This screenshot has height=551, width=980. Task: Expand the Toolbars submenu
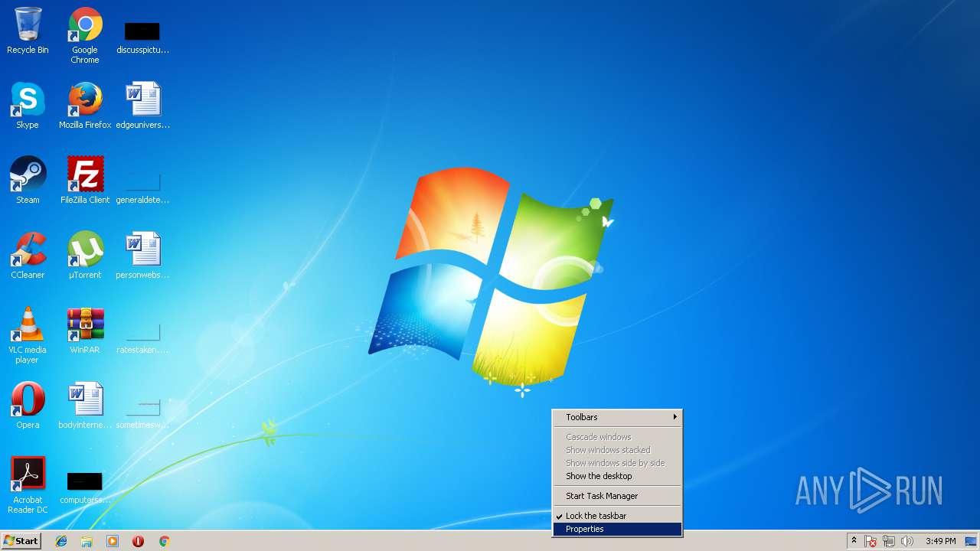pyautogui.click(x=617, y=417)
